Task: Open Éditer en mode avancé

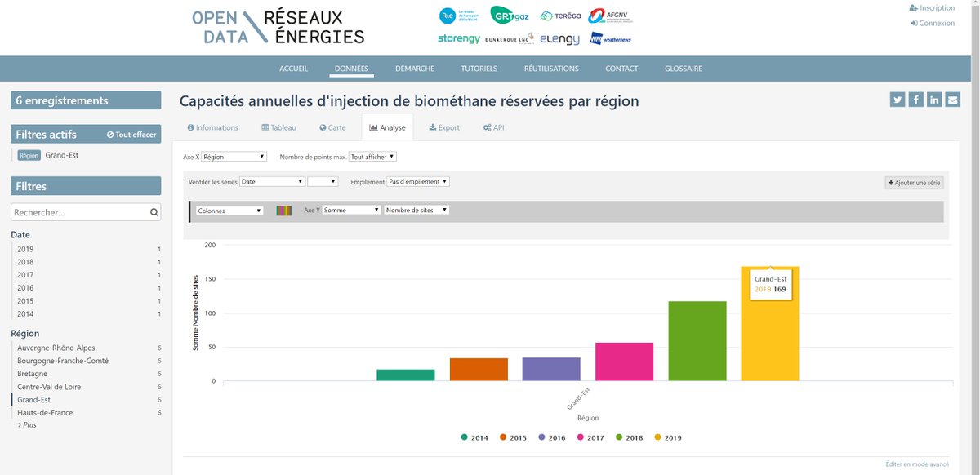Action: pyautogui.click(x=917, y=464)
